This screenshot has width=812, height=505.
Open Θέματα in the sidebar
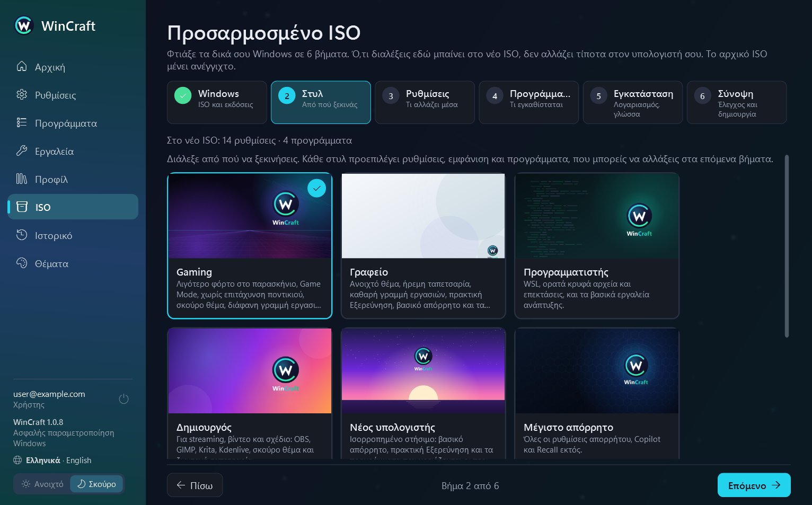point(73,263)
